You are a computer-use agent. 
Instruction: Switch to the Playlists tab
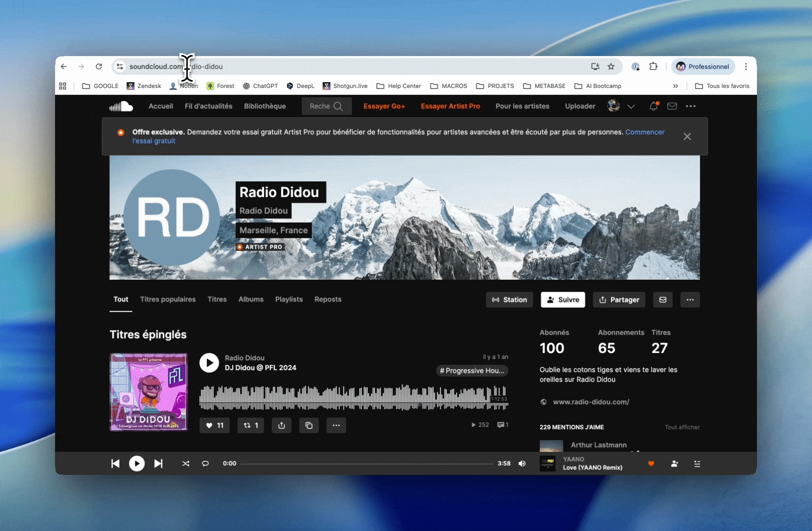pos(289,299)
